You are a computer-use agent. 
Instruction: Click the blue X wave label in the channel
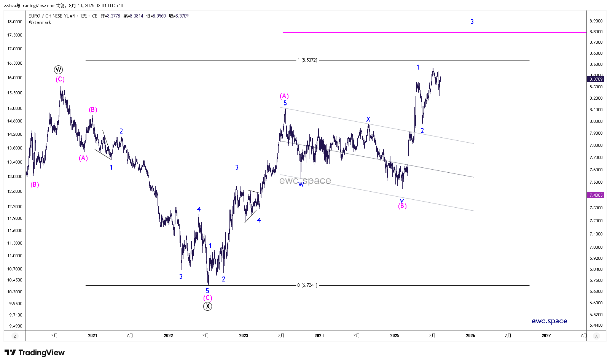click(368, 119)
